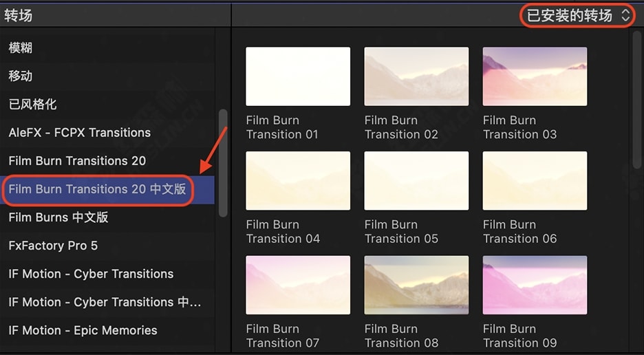The height and width of the screenshot is (355, 644).
Task: Click the 转场 panel header title
Action: click(x=19, y=16)
